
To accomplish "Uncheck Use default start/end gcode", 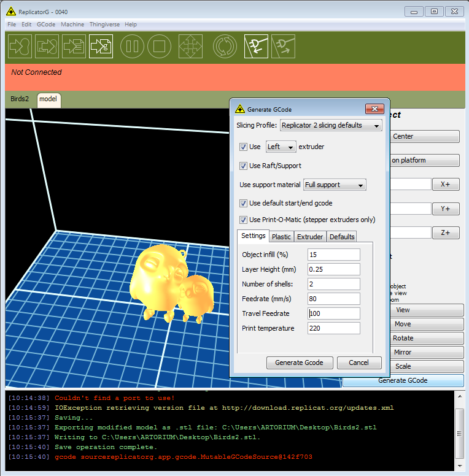I will [243, 203].
